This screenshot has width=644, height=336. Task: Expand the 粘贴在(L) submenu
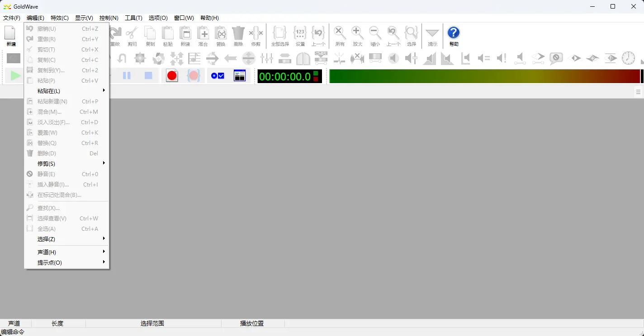coord(66,91)
